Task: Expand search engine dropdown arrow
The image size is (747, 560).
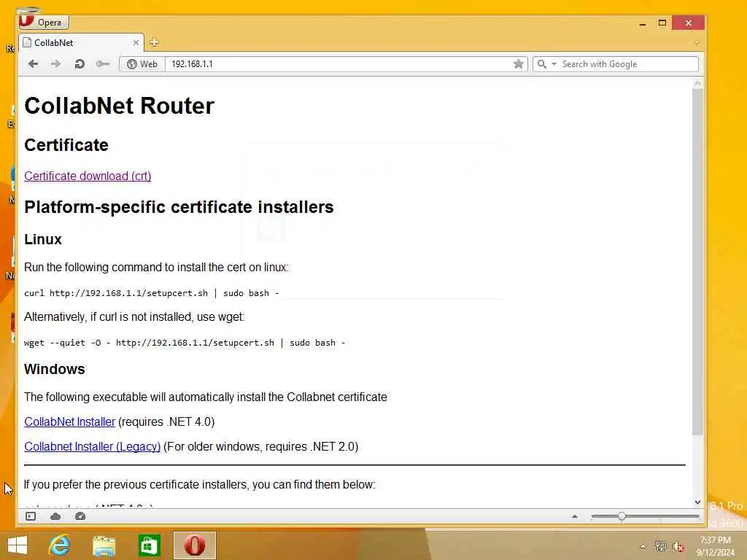Action: click(554, 64)
